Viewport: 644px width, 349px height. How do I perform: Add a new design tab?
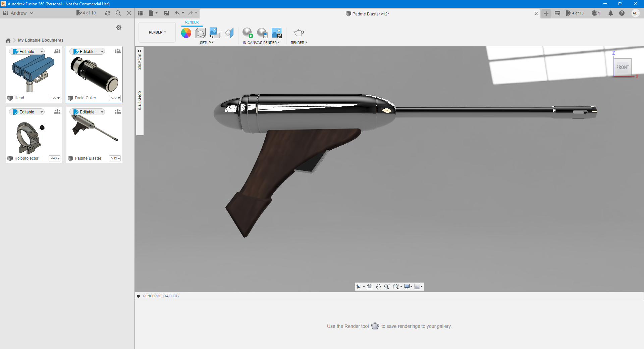click(x=546, y=14)
